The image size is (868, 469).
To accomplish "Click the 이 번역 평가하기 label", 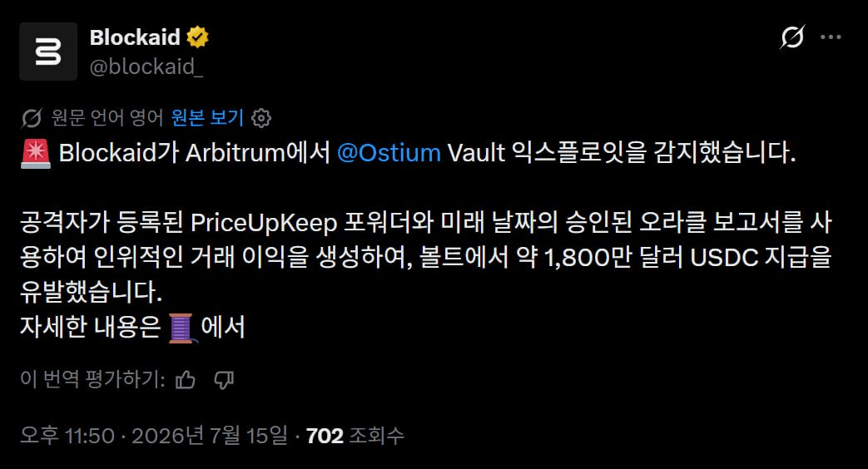I will pyautogui.click(x=92, y=379).
